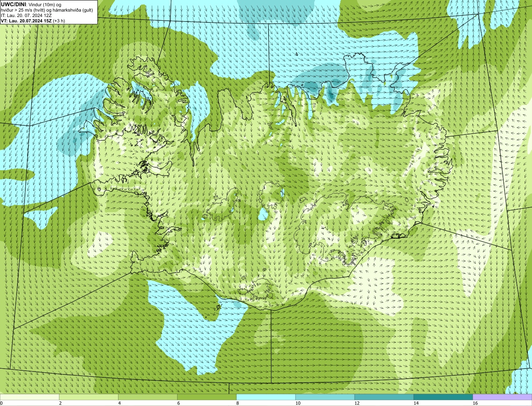Click the 14–16 m/s dark teal legend swatch

(443, 397)
